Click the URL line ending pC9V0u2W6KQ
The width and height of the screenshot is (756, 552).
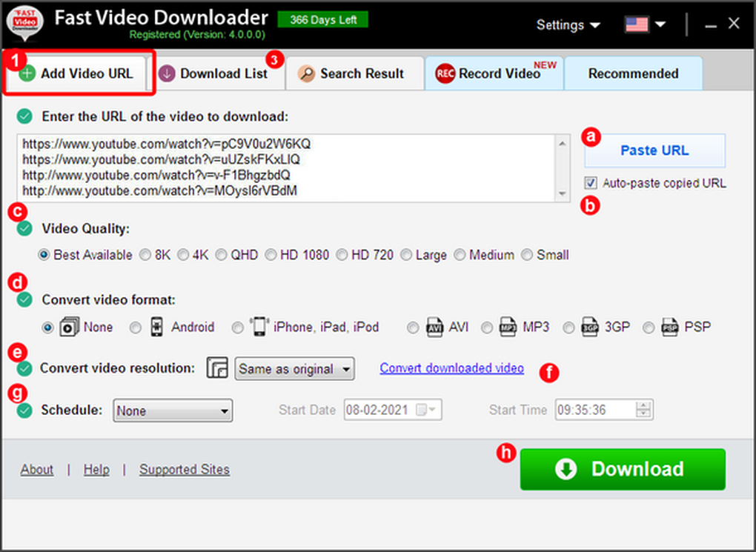(166, 144)
